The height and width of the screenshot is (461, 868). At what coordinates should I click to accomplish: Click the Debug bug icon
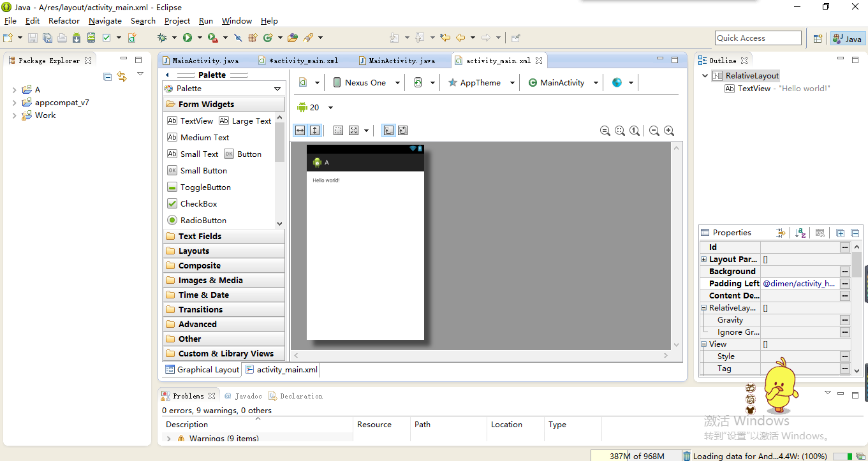(162, 38)
